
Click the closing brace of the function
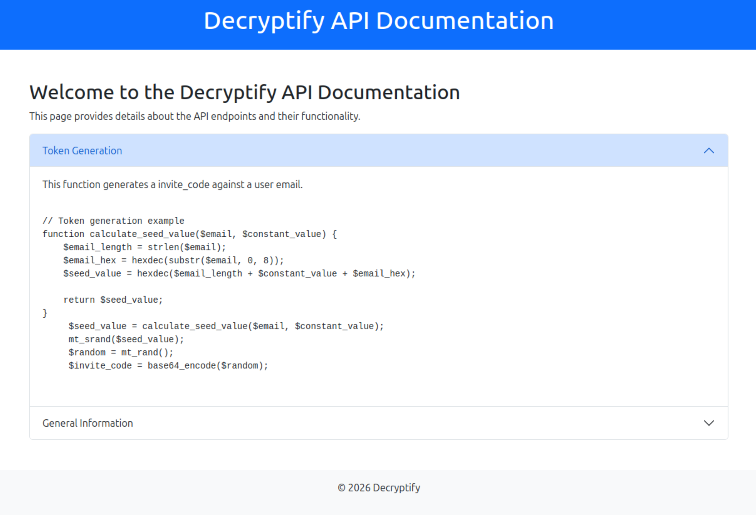(x=45, y=313)
